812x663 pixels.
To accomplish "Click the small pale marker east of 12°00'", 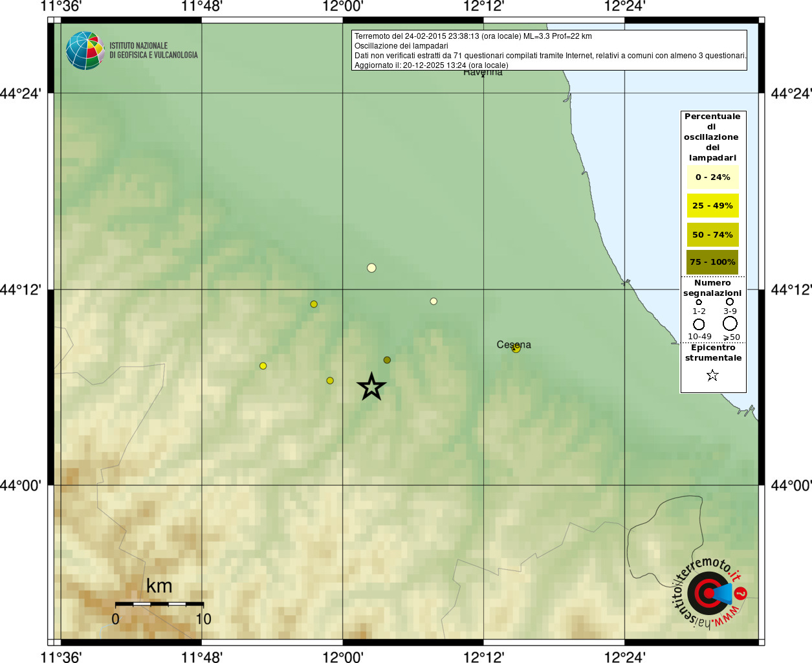I will pos(433,301).
